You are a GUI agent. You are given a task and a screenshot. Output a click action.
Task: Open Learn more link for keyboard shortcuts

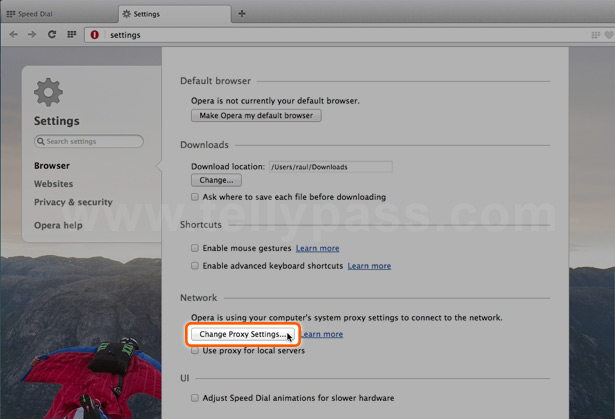click(x=369, y=266)
